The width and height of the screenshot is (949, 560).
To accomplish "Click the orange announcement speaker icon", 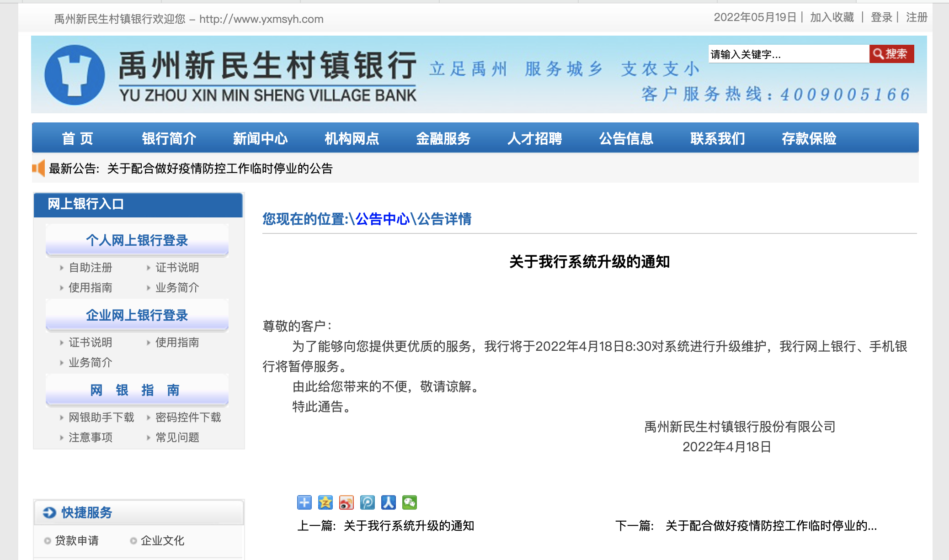I will coord(38,168).
